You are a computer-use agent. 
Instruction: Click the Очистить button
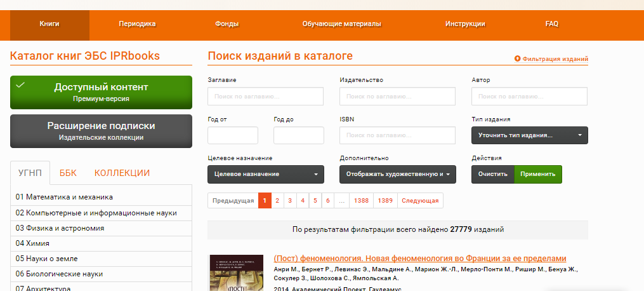(492, 174)
